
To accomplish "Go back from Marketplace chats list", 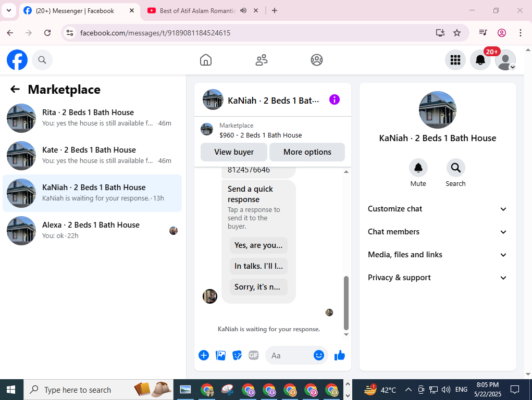I will tap(15, 89).
